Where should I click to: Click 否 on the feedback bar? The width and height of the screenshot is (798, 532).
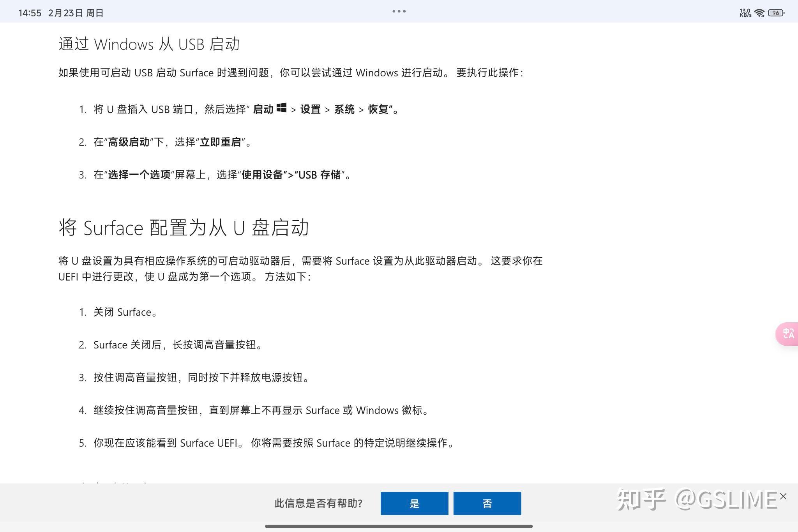[x=487, y=504]
